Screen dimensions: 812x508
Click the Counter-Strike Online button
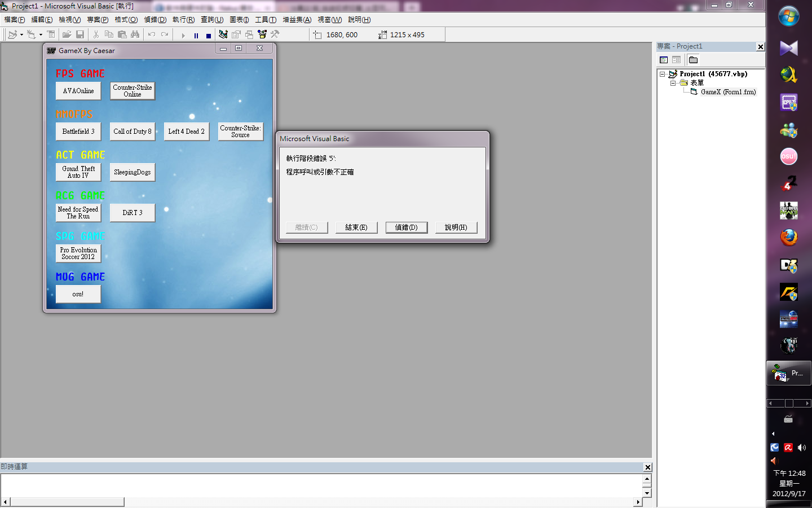point(133,91)
